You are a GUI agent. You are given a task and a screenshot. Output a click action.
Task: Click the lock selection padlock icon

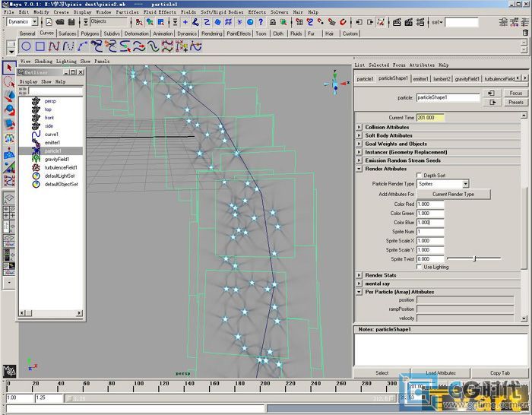272,22
